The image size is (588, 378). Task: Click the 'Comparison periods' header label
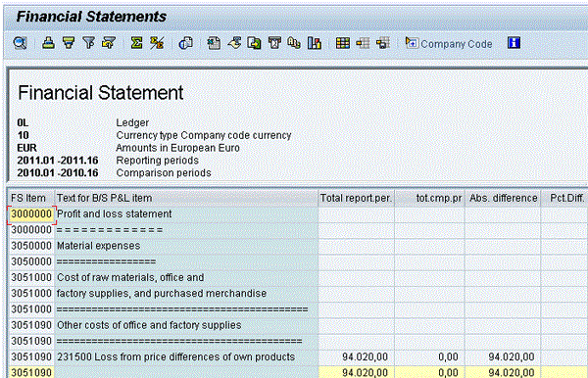coord(164,173)
